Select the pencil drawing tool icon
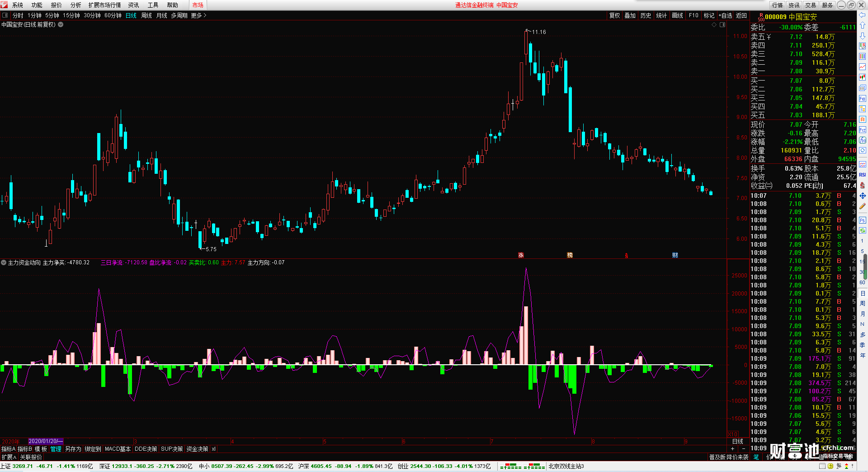Viewport: 868px width, 472px height. (862, 206)
